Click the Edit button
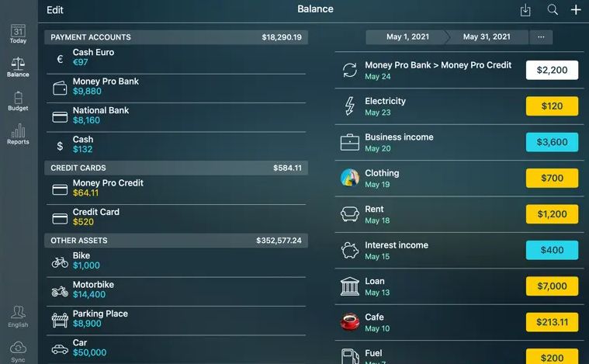This screenshot has width=589, height=364. point(55,10)
